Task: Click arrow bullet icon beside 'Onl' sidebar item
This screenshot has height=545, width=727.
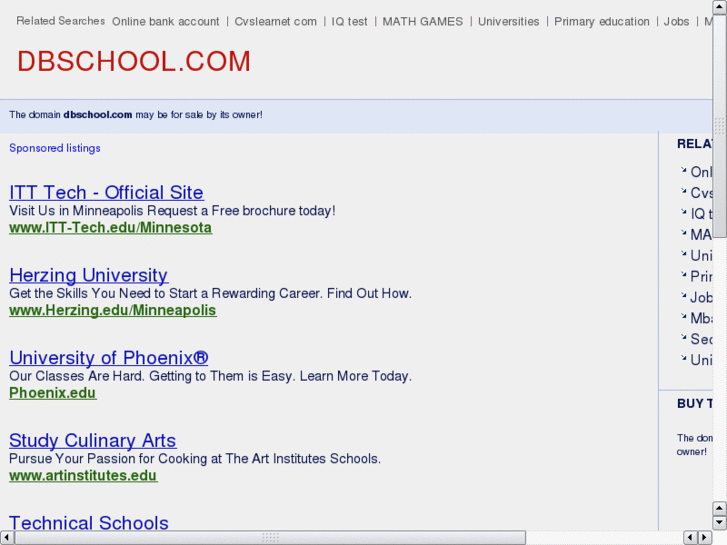Action: tap(683, 170)
